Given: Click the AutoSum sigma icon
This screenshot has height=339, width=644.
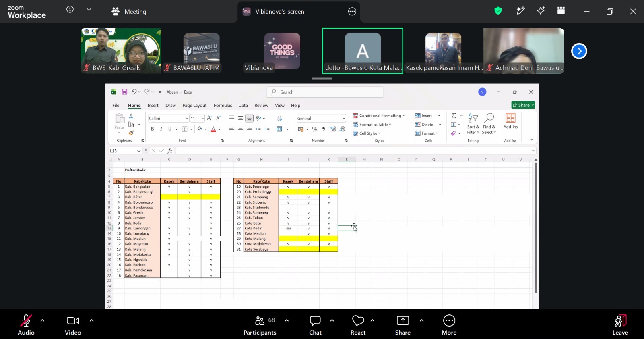Looking at the screenshot, I should [x=454, y=116].
